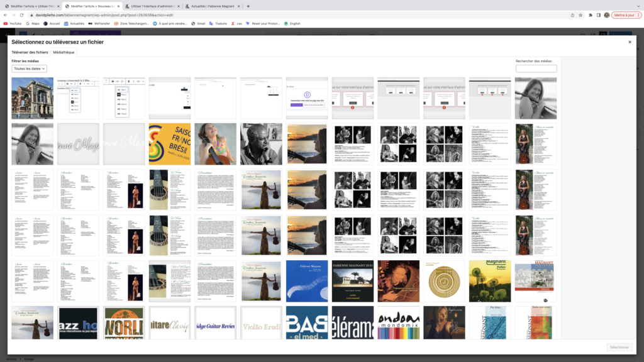This screenshot has height=362, width=644.
Task: Select the 'Médiathèque' tab
Action: pyautogui.click(x=64, y=52)
